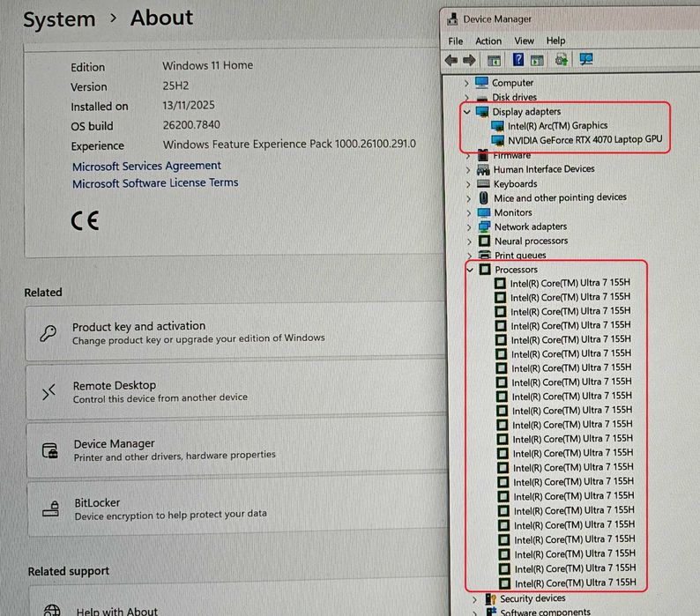Open the Microsoft Services Agreement link

pos(146,166)
